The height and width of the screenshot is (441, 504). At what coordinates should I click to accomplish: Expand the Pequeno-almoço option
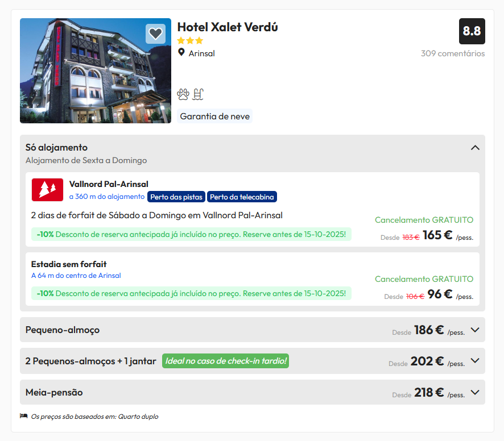point(475,330)
